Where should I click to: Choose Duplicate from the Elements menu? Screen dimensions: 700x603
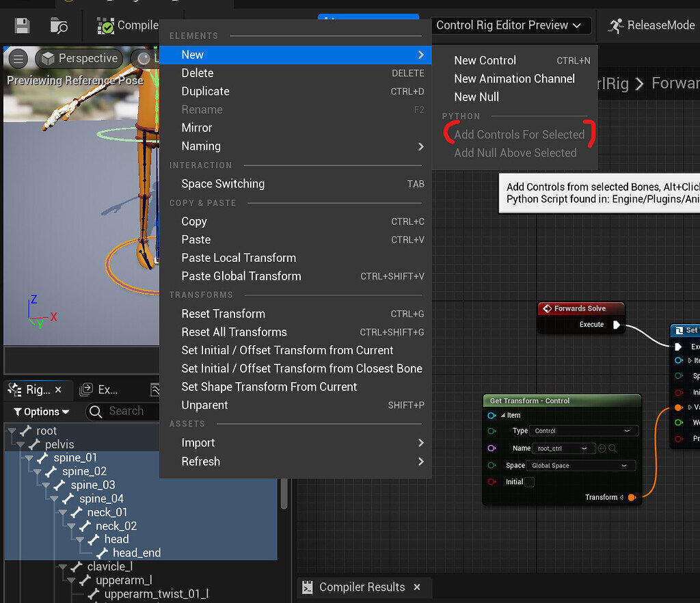[204, 91]
